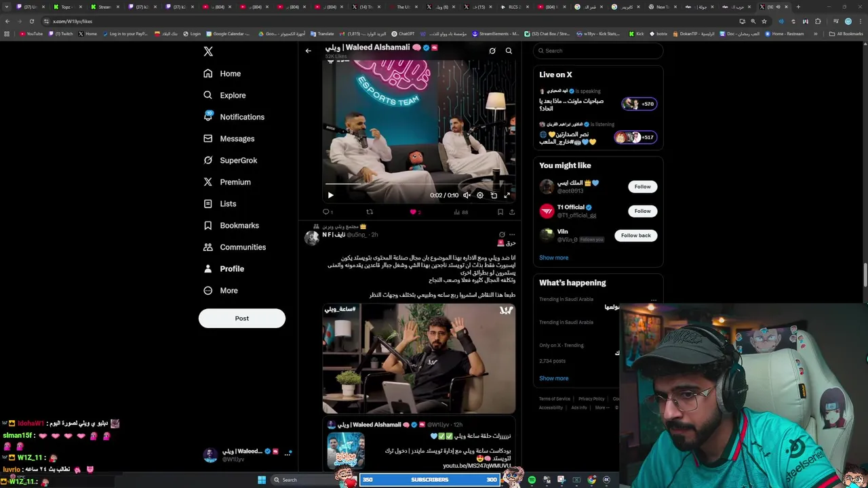Go back with arrow in profile header
Image resolution: width=868 pixels, height=488 pixels.
308,50
